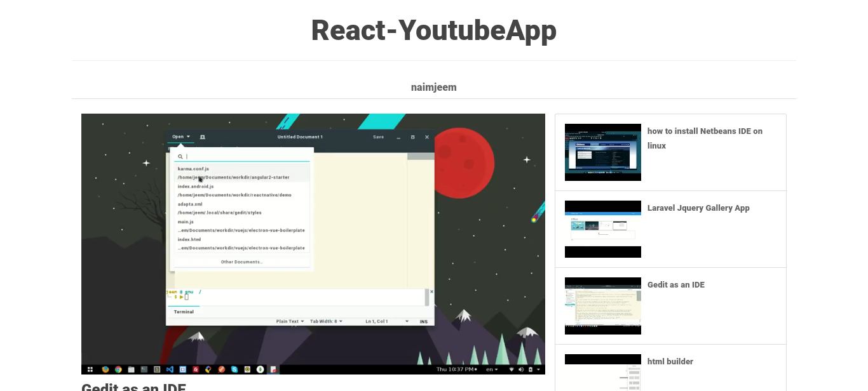Open the 'html builder' video title

click(670, 361)
